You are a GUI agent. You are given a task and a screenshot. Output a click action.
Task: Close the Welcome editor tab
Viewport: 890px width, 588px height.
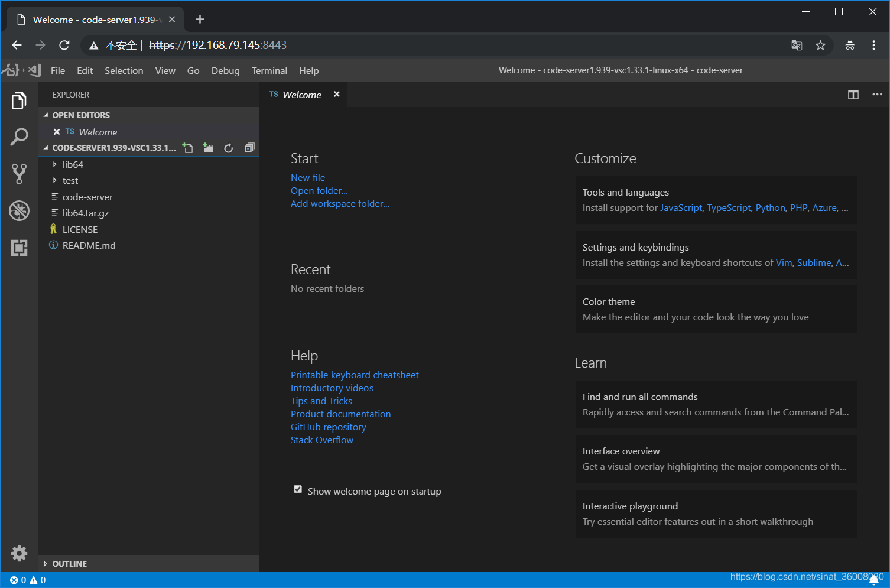pos(337,94)
